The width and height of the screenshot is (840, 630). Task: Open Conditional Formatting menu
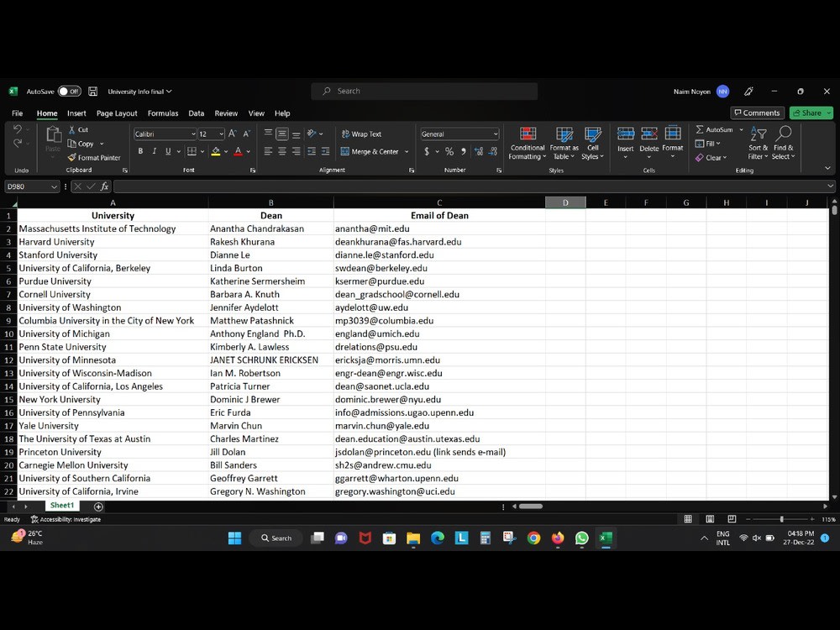tap(528, 143)
